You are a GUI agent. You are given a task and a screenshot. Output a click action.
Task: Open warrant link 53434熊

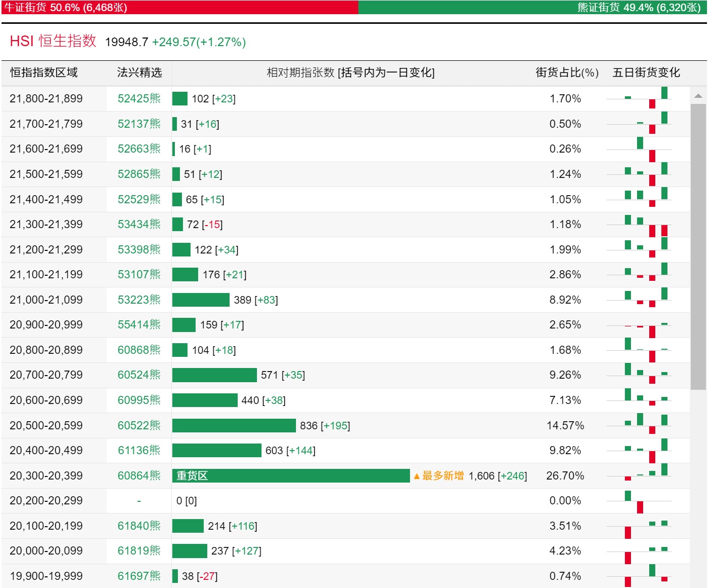(139, 224)
